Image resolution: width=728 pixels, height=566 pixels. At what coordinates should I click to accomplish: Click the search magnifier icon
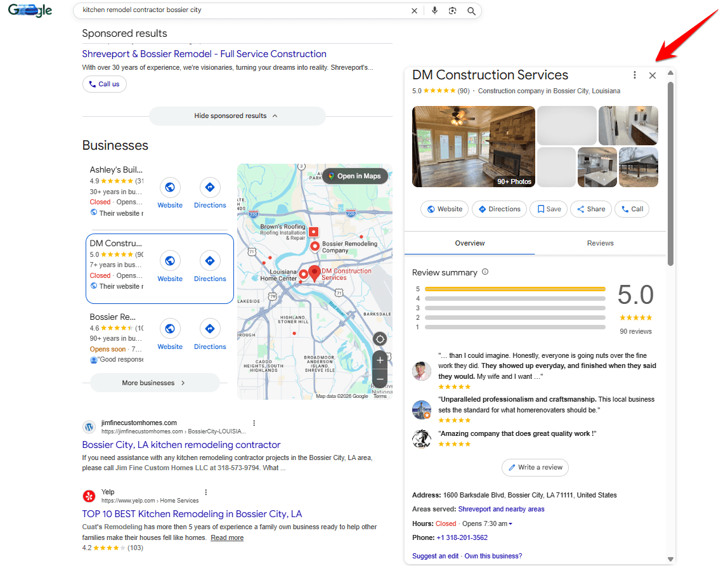471,11
